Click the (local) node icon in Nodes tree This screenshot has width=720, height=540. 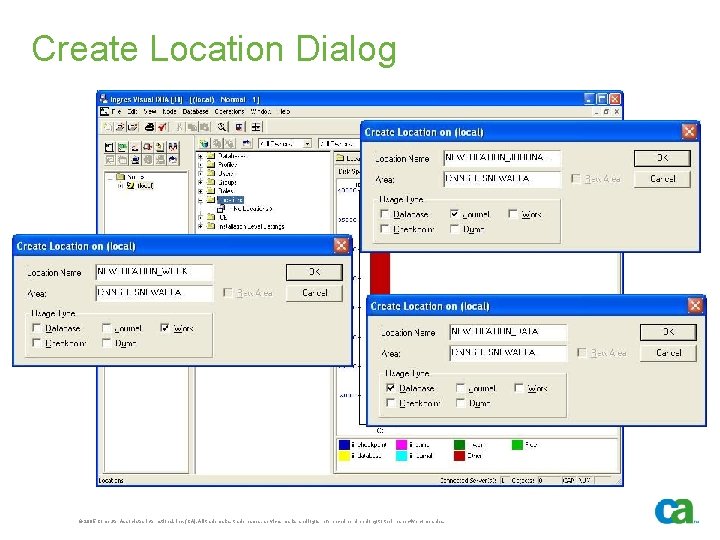130,186
